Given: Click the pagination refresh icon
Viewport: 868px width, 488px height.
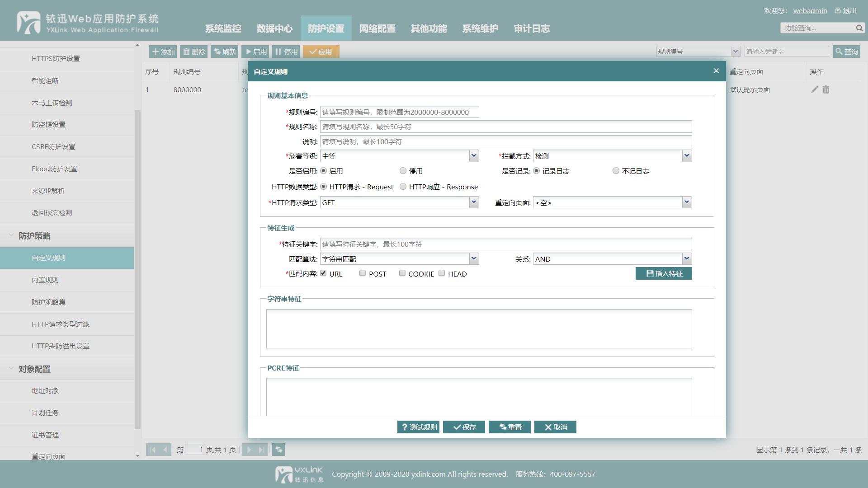Looking at the screenshot, I should click(278, 450).
